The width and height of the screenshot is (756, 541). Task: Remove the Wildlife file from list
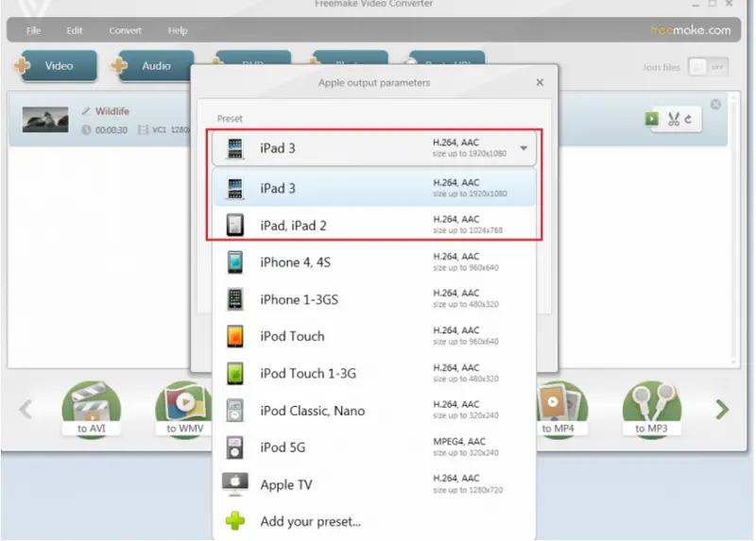tap(715, 104)
